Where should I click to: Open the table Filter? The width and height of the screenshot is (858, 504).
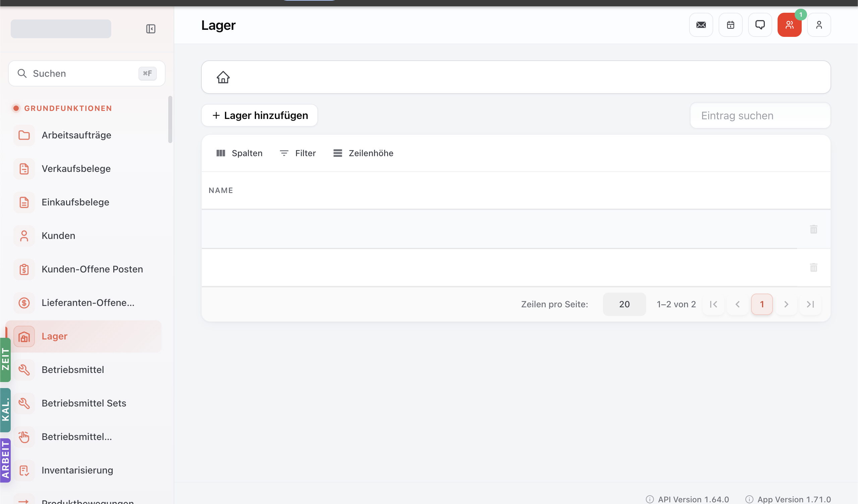(298, 153)
